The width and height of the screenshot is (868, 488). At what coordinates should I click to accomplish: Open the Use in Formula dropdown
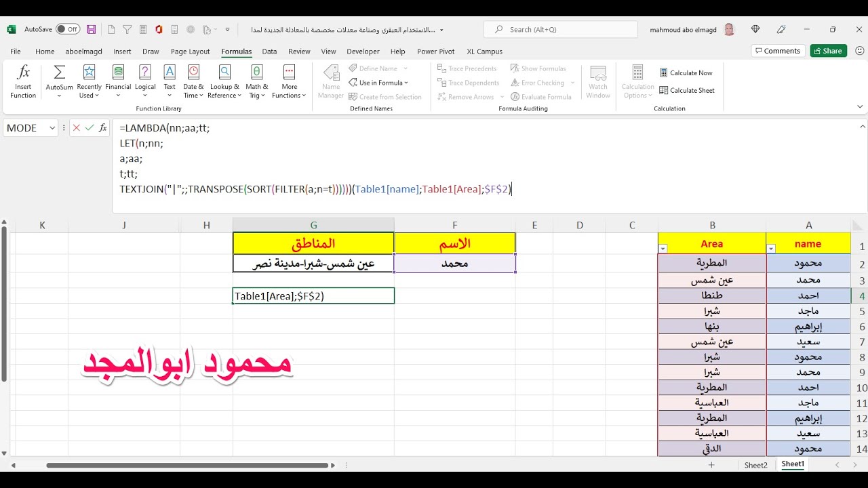point(378,83)
